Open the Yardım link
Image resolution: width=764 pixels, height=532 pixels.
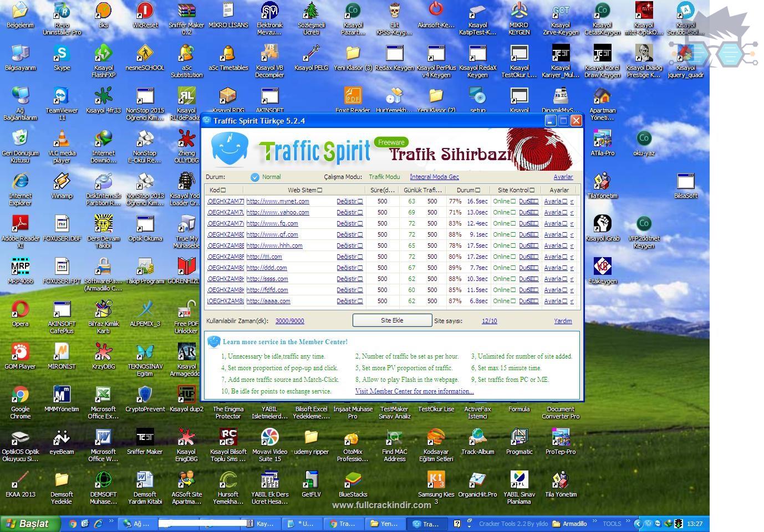coord(563,321)
